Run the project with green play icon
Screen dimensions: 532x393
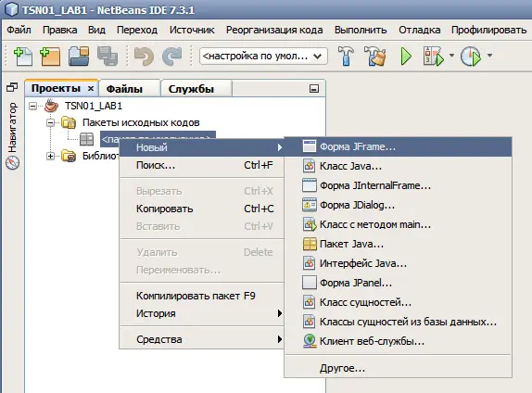pyautogui.click(x=406, y=56)
